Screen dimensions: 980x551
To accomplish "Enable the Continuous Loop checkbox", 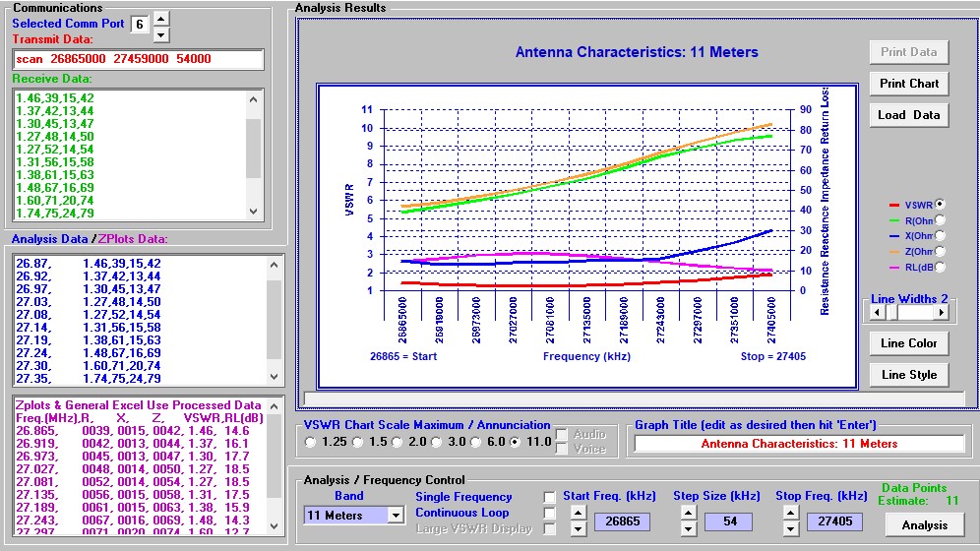I will [550, 513].
